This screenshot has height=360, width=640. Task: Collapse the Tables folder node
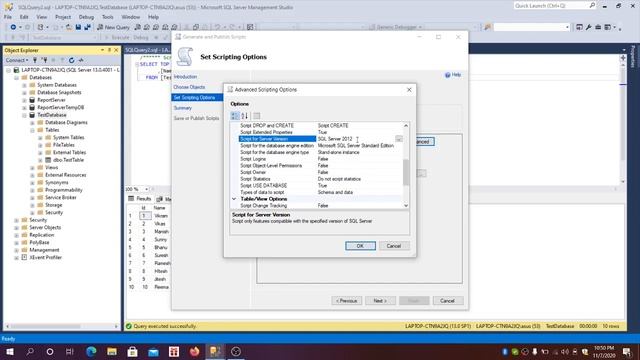click(x=32, y=130)
